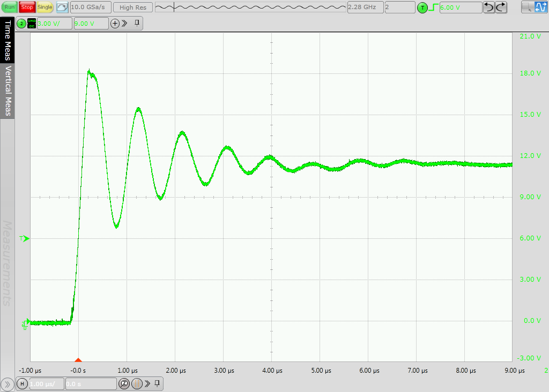Edit the 9.00 V vertical offset field
This screenshot has width=549, height=392.
coord(91,24)
